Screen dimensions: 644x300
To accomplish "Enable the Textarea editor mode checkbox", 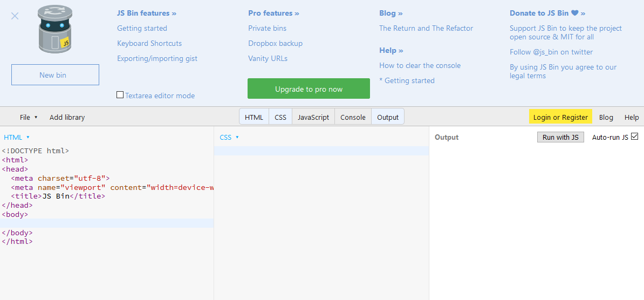I will pyautogui.click(x=120, y=95).
